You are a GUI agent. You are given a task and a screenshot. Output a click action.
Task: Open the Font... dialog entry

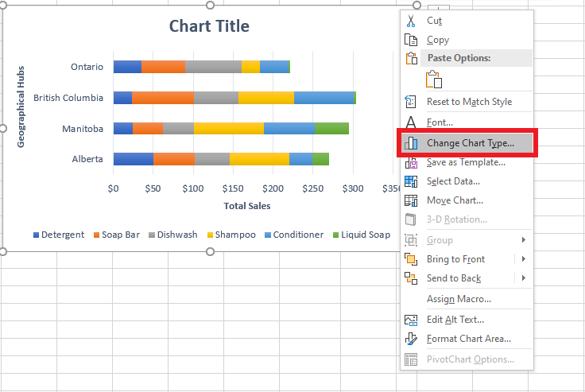click(467, 122)
